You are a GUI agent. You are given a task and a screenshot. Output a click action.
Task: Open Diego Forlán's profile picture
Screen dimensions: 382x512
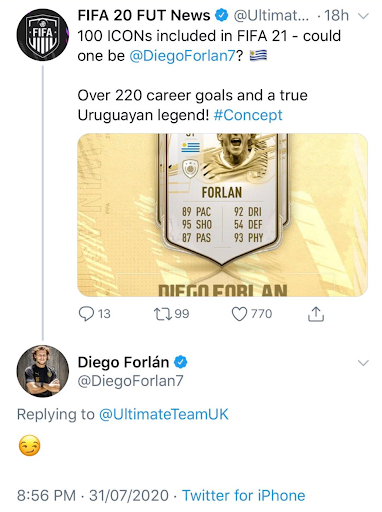coord(43,371)
